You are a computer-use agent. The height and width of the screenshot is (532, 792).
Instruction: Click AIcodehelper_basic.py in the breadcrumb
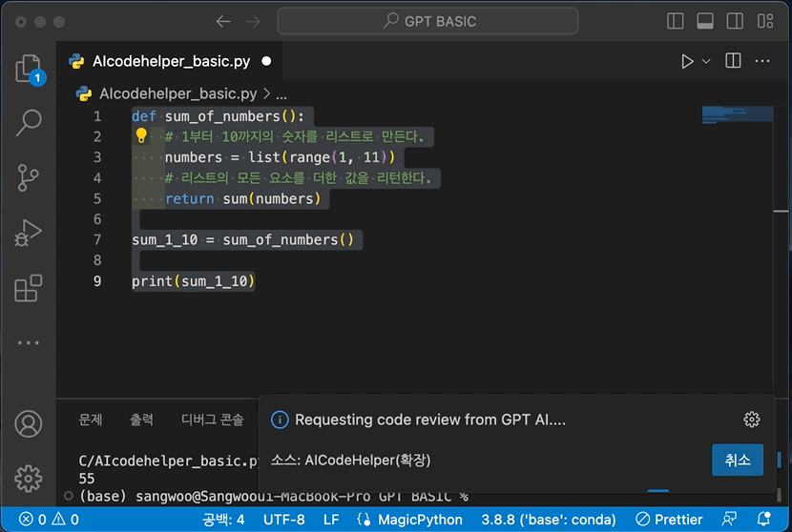[177, 93]
